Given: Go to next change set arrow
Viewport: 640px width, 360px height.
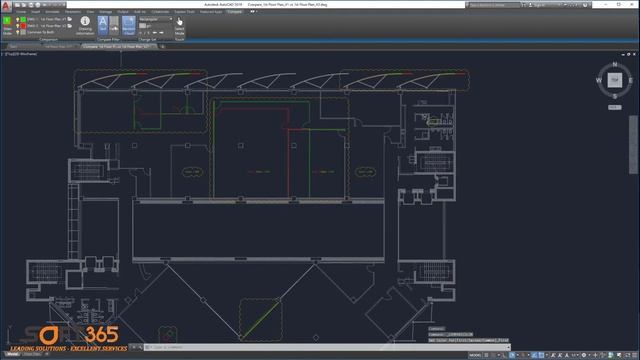Looking at the screenshot, I should 161,32.
